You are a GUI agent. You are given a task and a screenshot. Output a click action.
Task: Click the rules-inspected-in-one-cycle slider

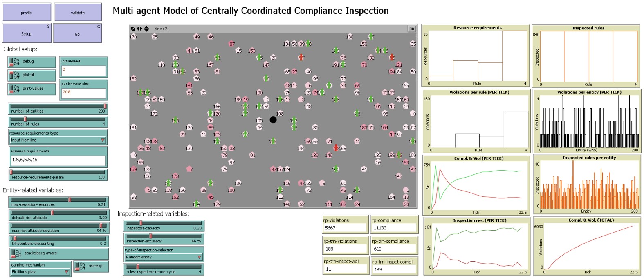164,269
